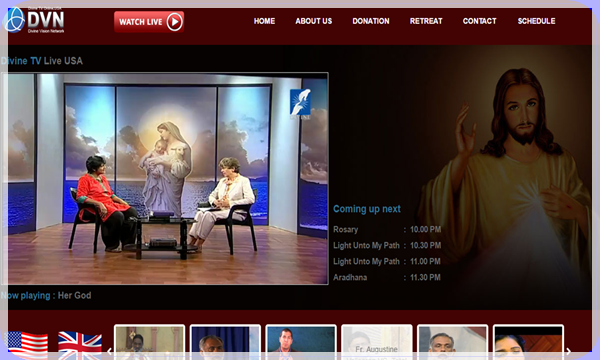View the Schedule page
Viewport: 600px width, 360px height.
click(536, 21)
